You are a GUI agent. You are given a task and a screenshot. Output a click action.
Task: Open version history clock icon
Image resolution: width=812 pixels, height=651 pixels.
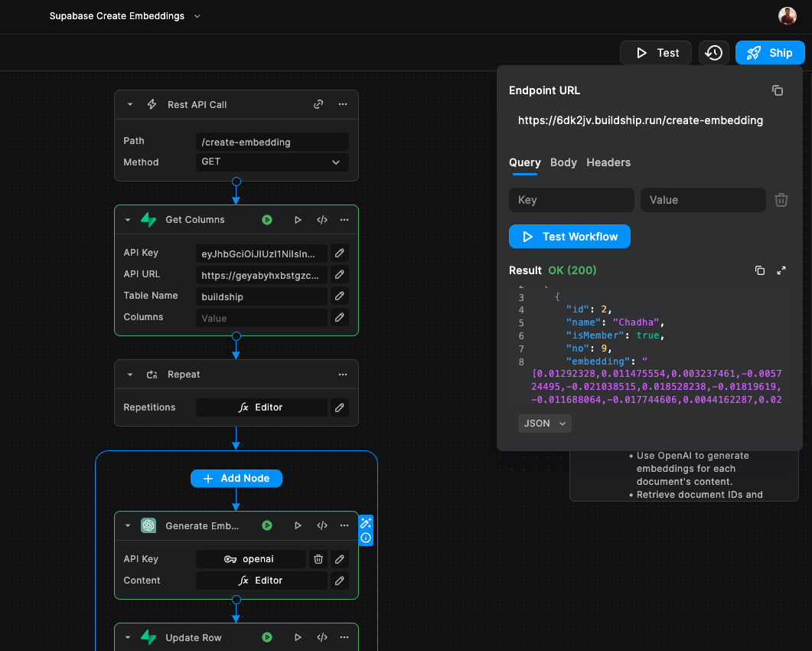(713, 53)
